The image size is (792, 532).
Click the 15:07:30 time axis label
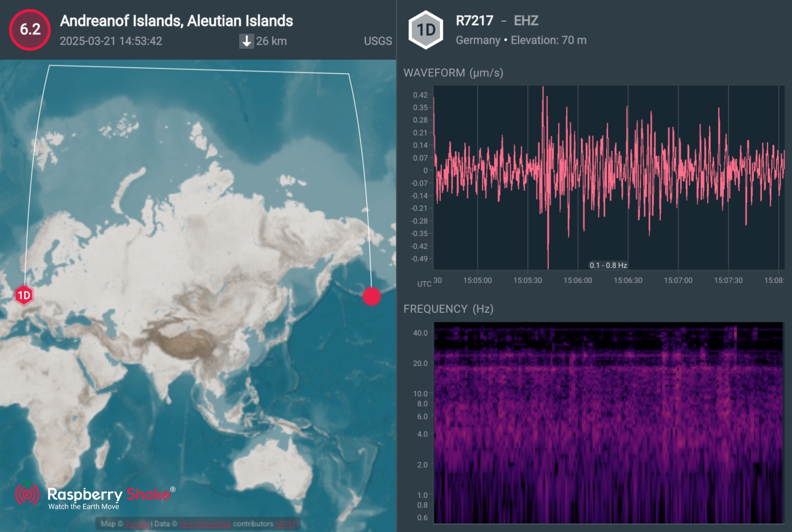(x=728, y=280)
